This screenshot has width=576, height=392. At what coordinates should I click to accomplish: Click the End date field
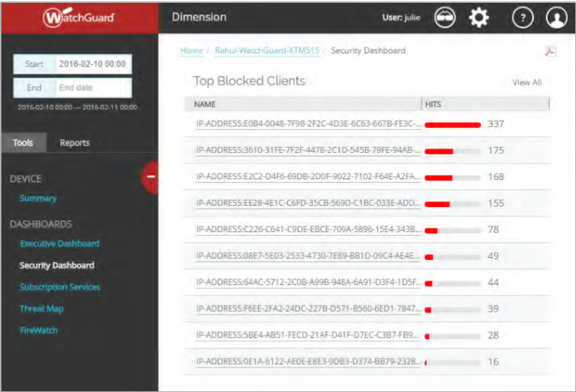point(73,88)
